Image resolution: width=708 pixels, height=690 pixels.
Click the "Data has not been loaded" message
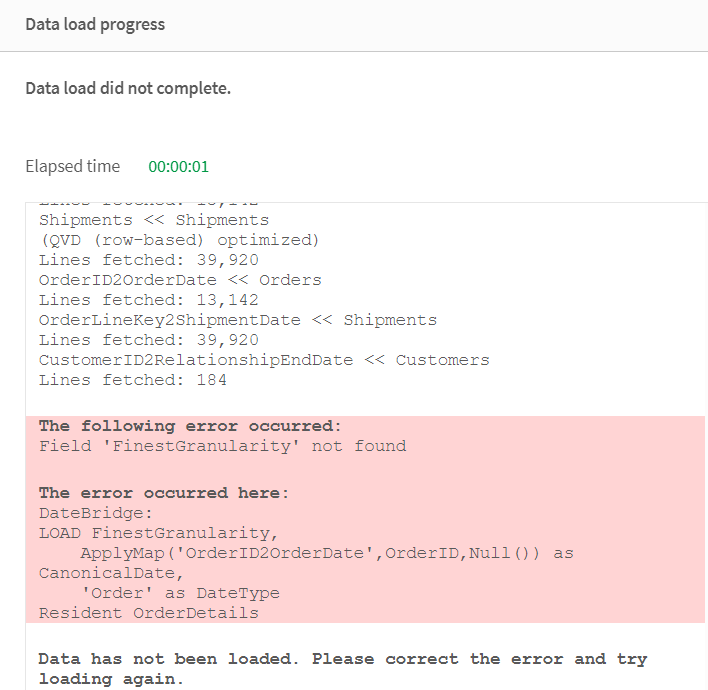(x=342, y=660)
